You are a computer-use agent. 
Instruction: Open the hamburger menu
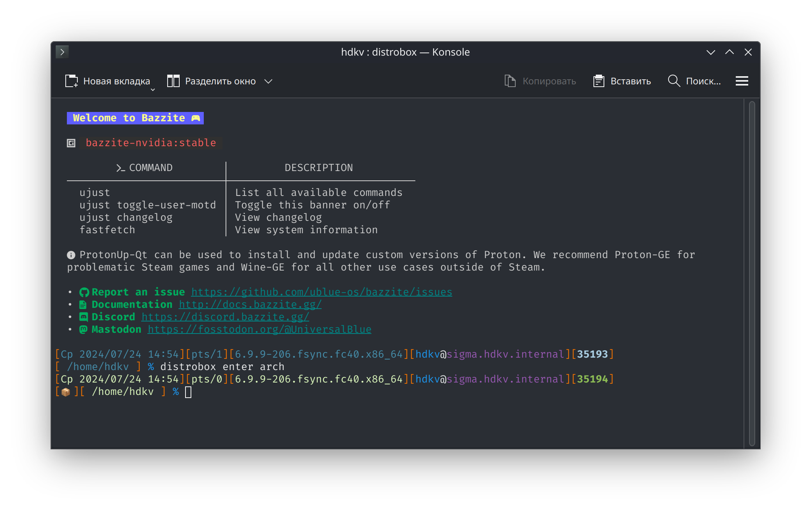click(x=742, y=81)
